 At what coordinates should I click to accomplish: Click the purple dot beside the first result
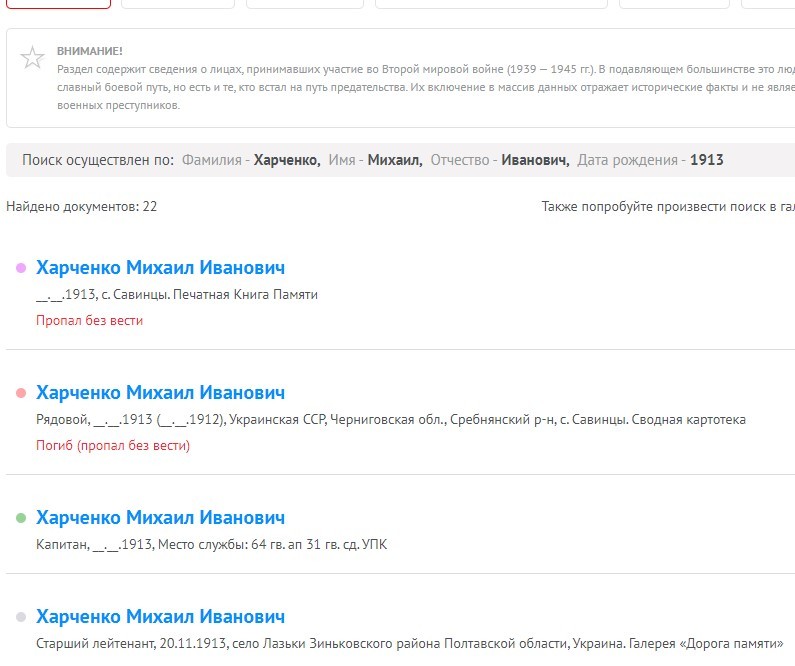tap(21, 268)
